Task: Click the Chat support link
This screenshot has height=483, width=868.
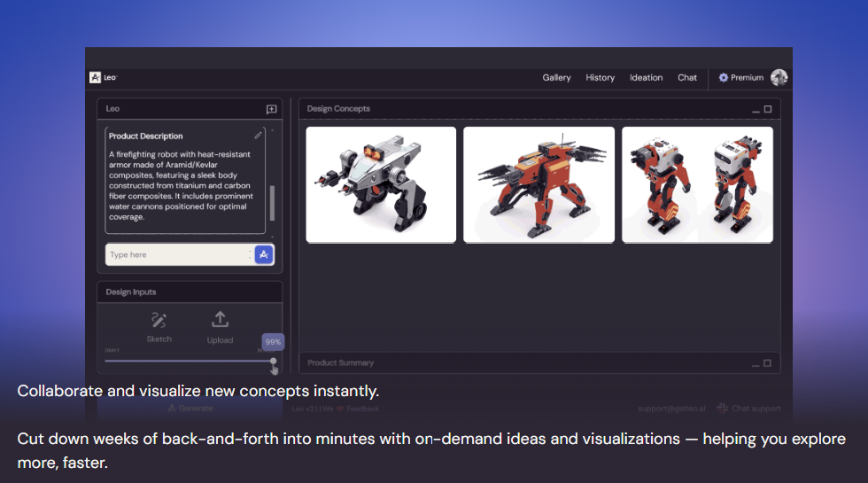Action: coord(749,409)
